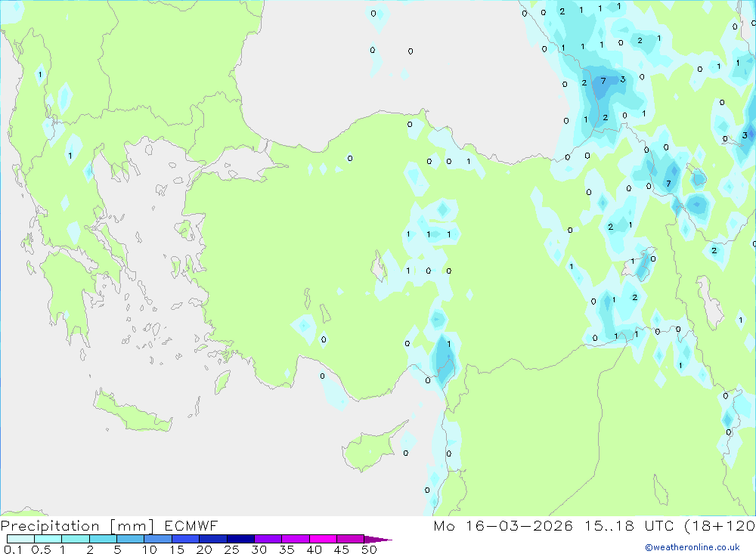
Task: Click the "Precipitation" title word
Action: tap(50, 526)
